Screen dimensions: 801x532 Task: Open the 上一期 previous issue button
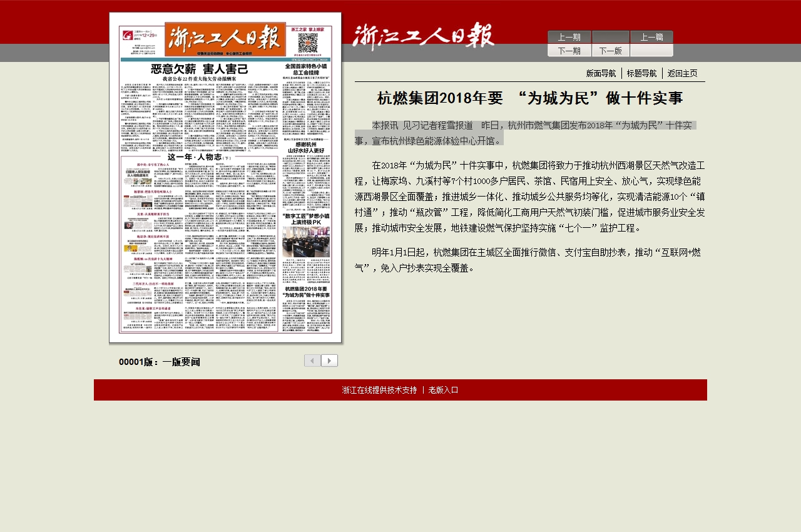coord(569,37)
